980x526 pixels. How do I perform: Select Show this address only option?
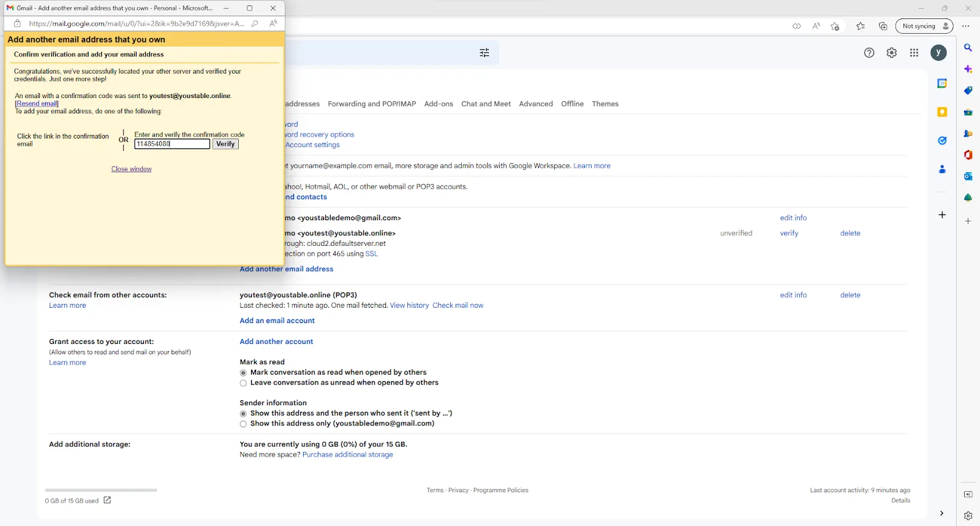[x=243, y=424]
